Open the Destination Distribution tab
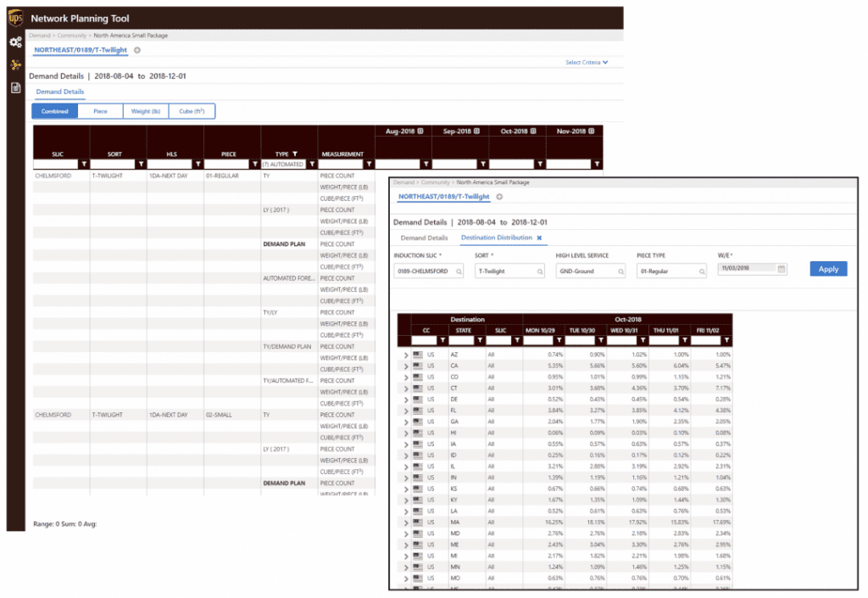The image size is (868, 598). pyautogui.click(x=496, y=238)
